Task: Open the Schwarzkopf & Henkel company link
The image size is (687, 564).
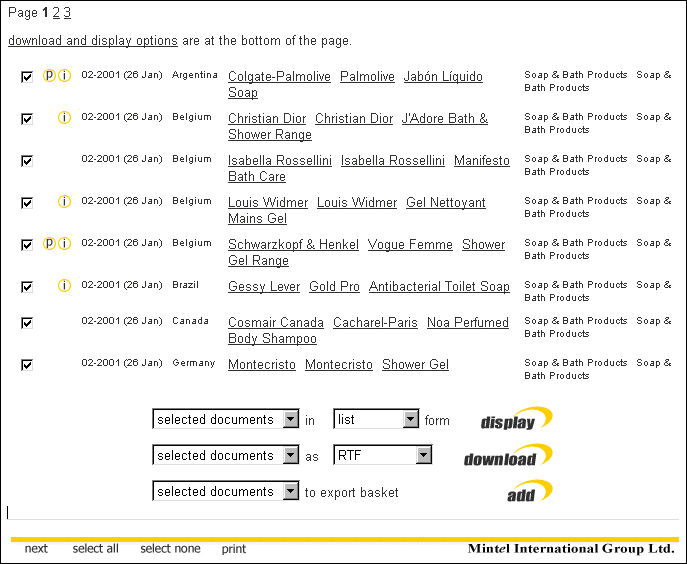Action: [293, 245]
